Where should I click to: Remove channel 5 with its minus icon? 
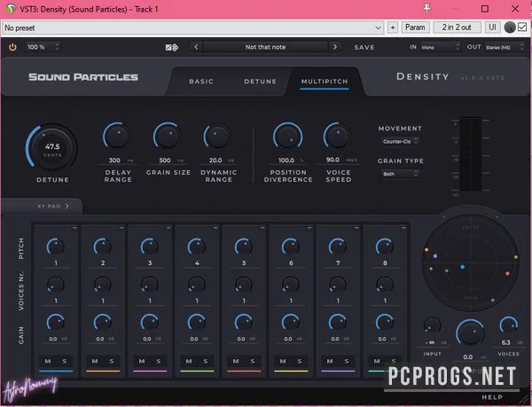(262, 228)
